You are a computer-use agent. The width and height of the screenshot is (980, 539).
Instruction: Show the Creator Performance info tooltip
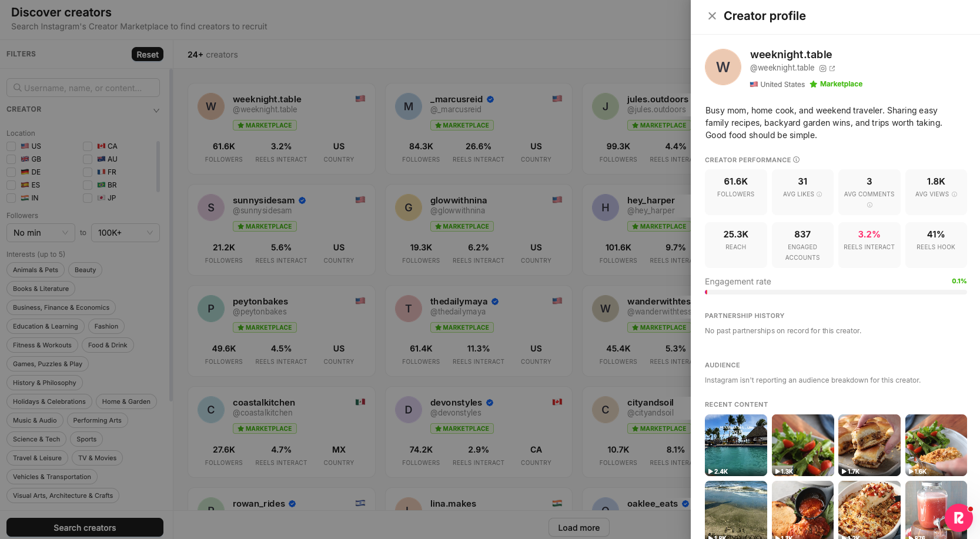pos(796,160)
